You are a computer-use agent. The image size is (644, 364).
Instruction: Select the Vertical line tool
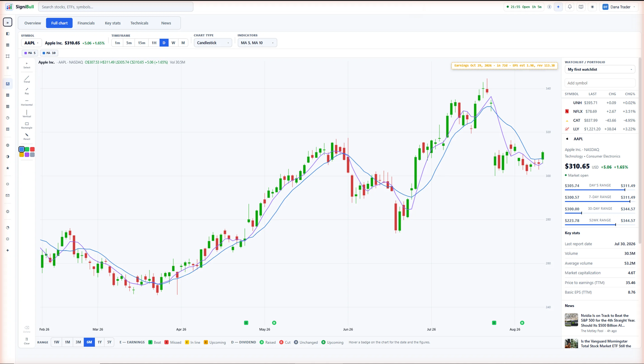click(27, 114)
